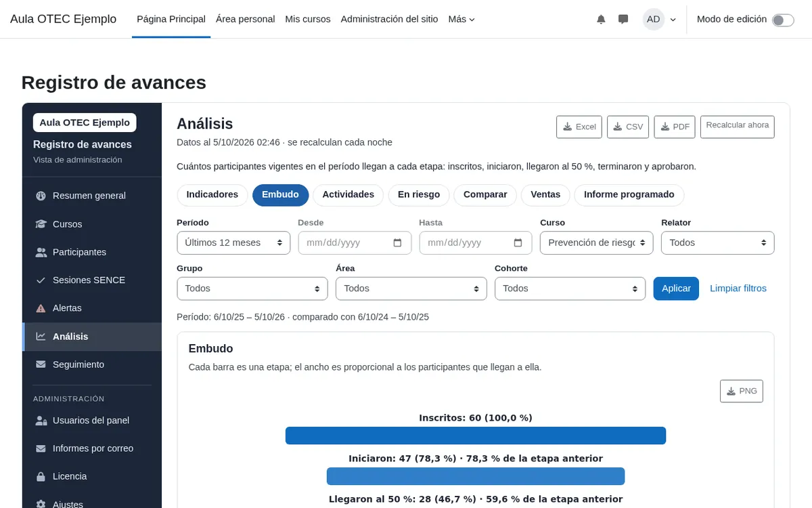Open the Período dropdown
Screen dimensions: 812x508
(233, 242)
